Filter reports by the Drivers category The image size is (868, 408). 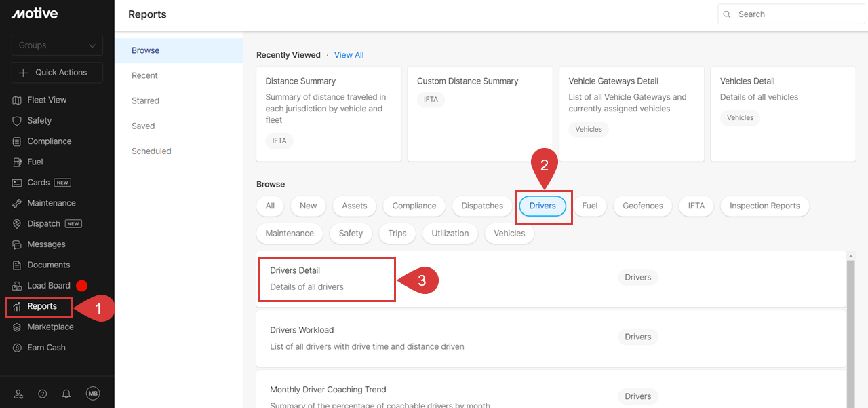click(x=542, y=206)
